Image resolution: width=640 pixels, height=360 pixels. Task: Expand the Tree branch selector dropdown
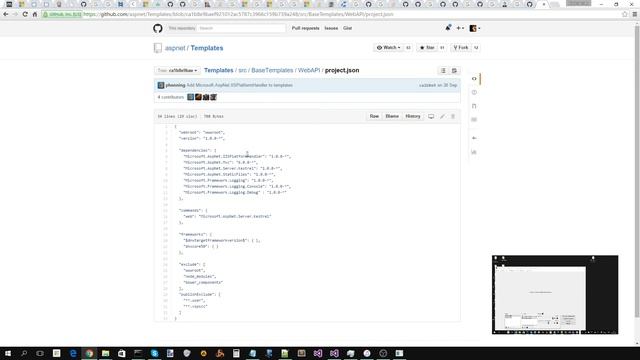coord(177,71)
